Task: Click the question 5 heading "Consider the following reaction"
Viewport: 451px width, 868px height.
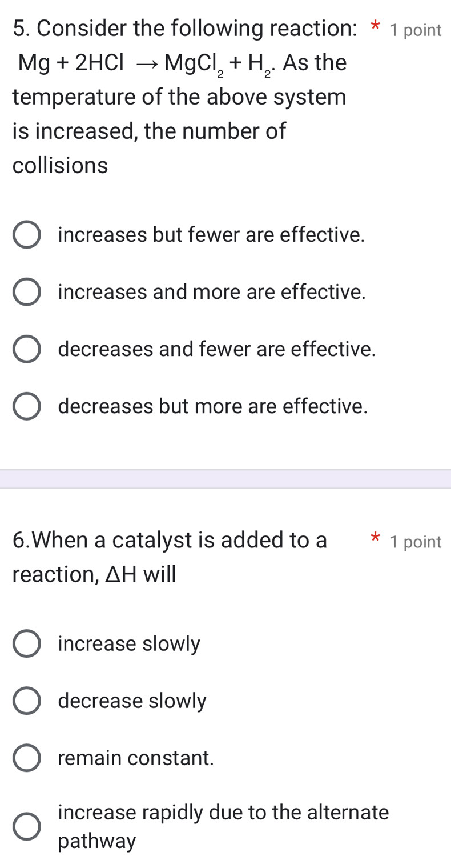Action: pos(183,28)
